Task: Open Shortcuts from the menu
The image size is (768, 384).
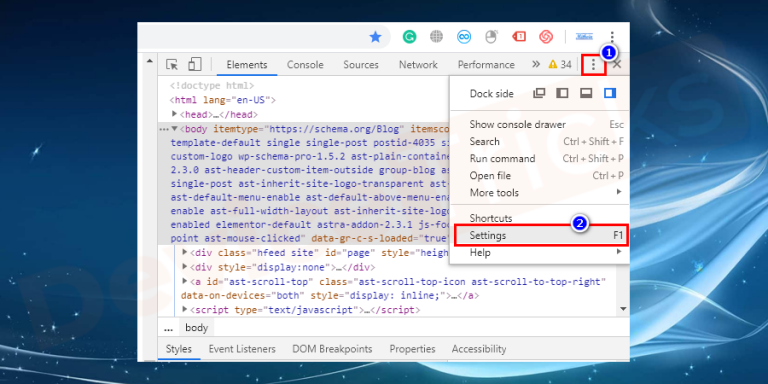Action: click(539, 218)
